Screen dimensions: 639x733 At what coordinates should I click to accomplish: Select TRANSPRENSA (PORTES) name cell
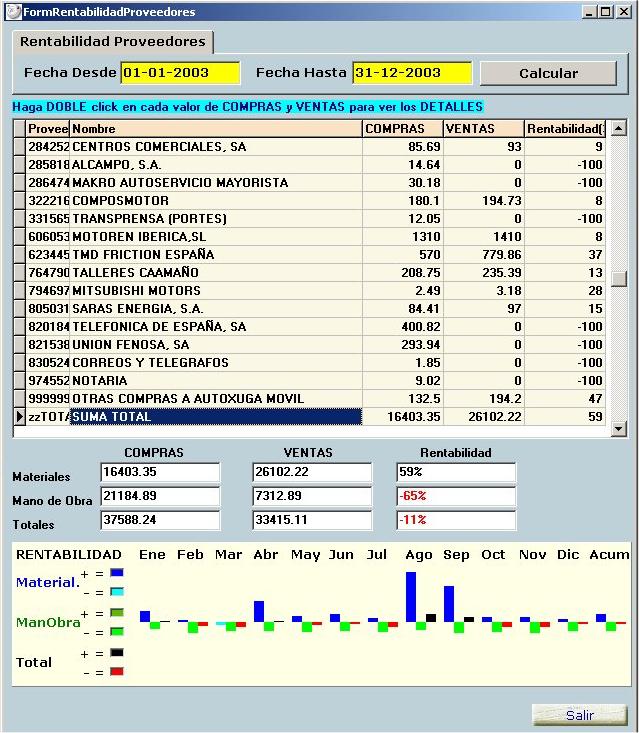pyautogui.click(x=216, y=219)
